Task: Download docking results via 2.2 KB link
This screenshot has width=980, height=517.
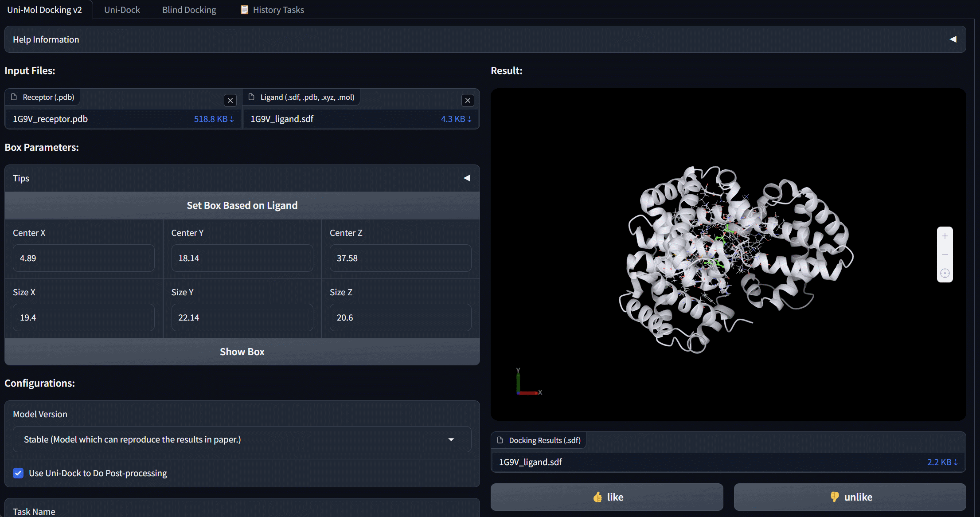Action: pos(942,462)
